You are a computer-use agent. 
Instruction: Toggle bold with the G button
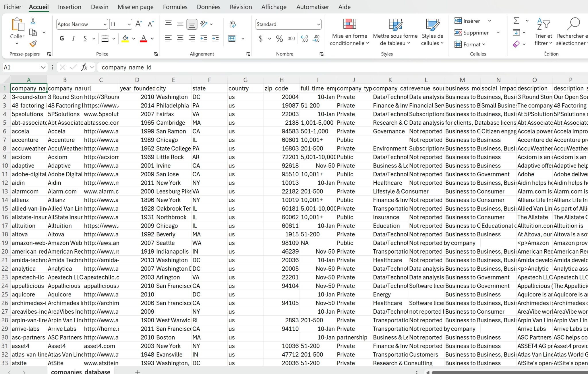[61, 38]
